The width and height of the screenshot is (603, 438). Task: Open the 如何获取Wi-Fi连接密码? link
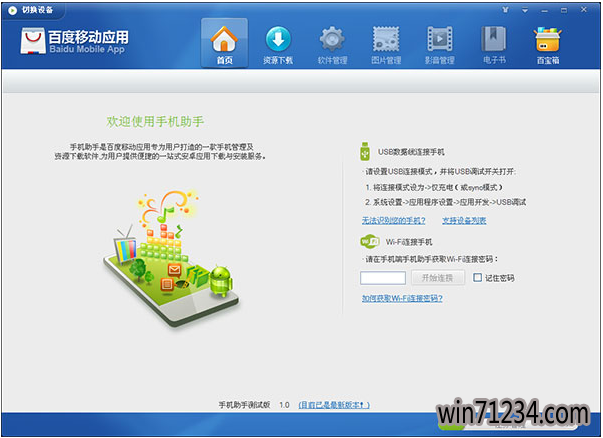[402, 298]
